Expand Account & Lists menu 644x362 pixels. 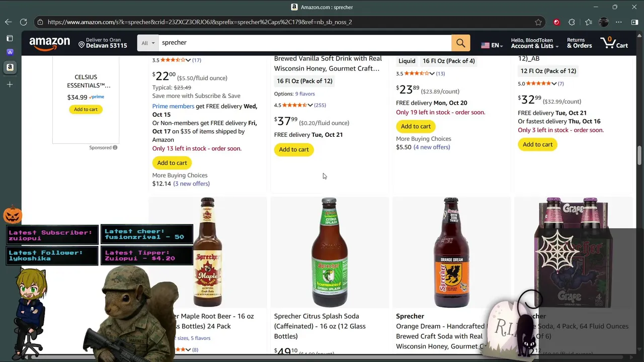[x=534, y=43]
